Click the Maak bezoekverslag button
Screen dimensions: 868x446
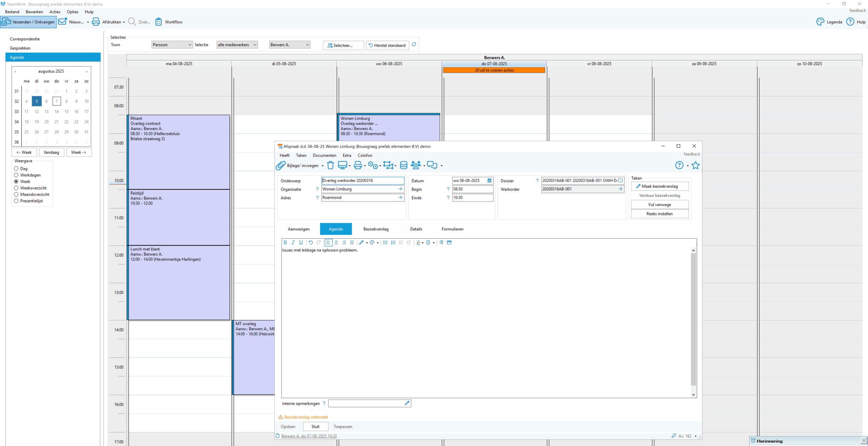(659, 186)
